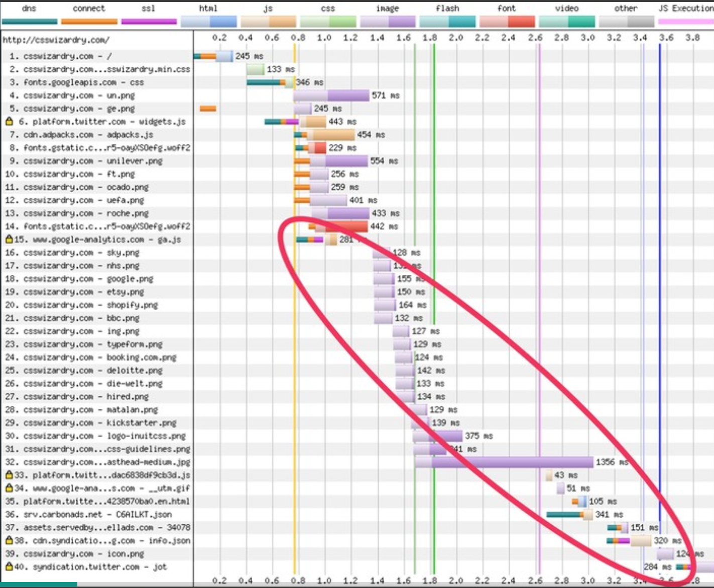Click the other legend color bar
This screenshot has height=588, width=714.
[627, 21]
